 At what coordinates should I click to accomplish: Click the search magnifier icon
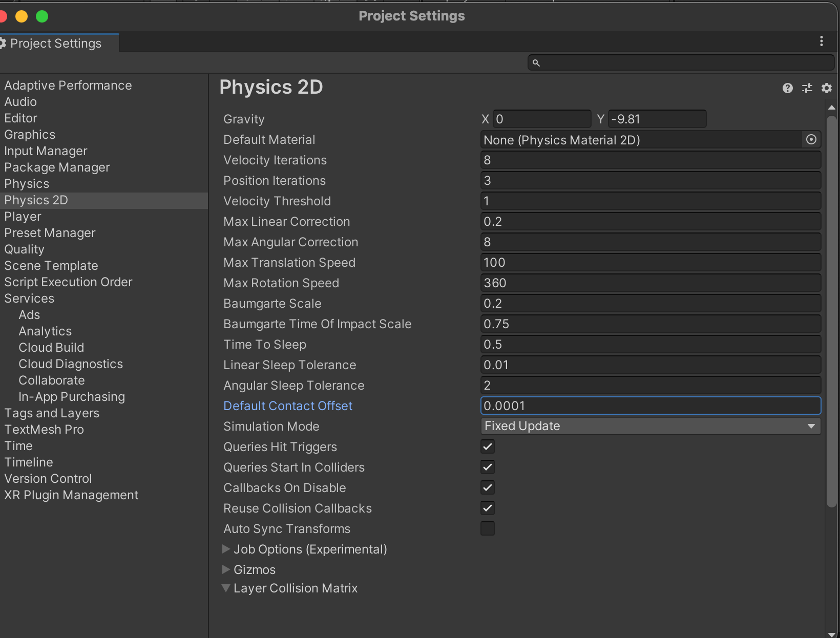point(536,63)
